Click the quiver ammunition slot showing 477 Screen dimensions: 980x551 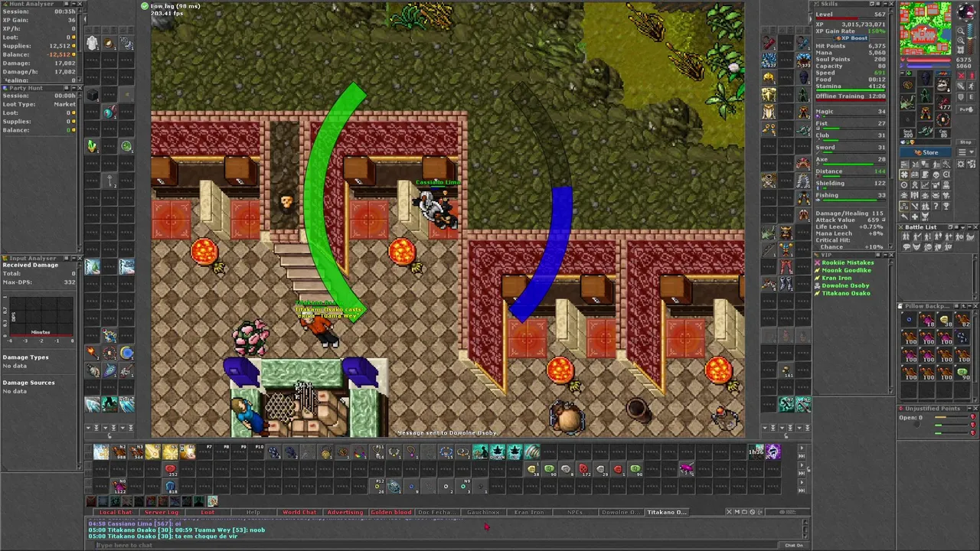(x=942, y=103)
